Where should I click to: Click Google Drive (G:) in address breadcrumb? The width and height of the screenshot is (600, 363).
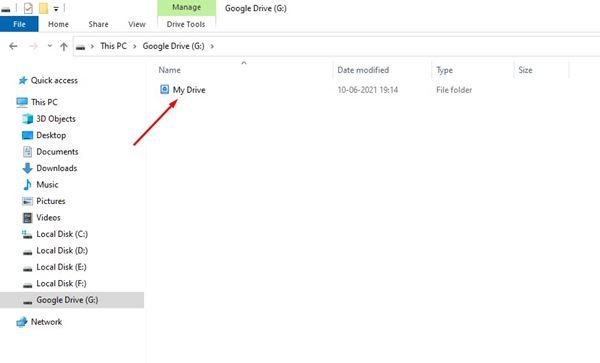[x=173, y=46]
